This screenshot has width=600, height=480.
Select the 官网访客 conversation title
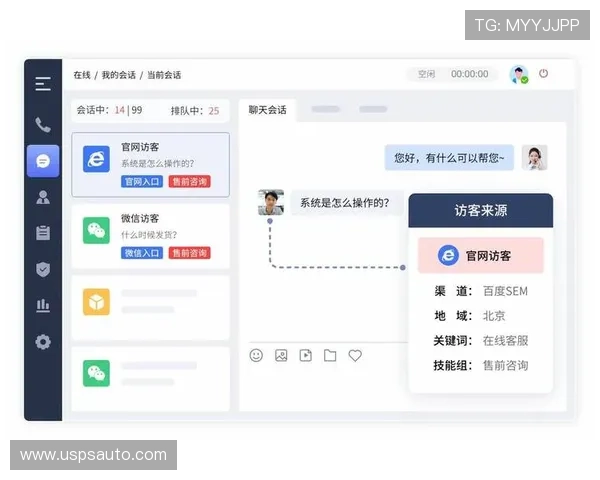point(140,147)
